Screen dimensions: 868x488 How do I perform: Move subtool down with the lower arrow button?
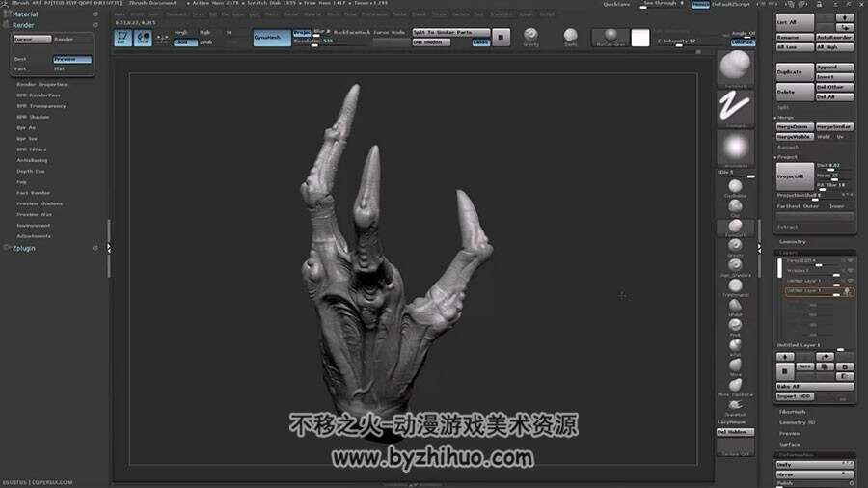844,27
